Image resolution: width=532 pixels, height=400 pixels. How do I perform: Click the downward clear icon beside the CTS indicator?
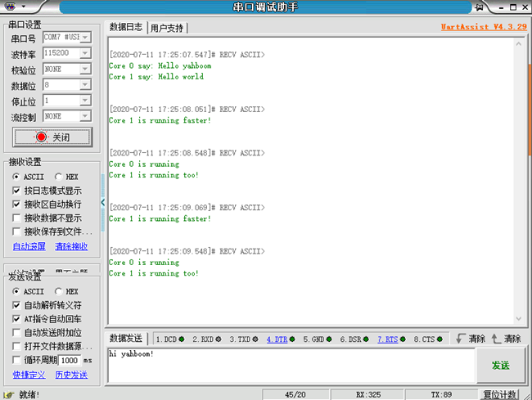click(461, 339)
